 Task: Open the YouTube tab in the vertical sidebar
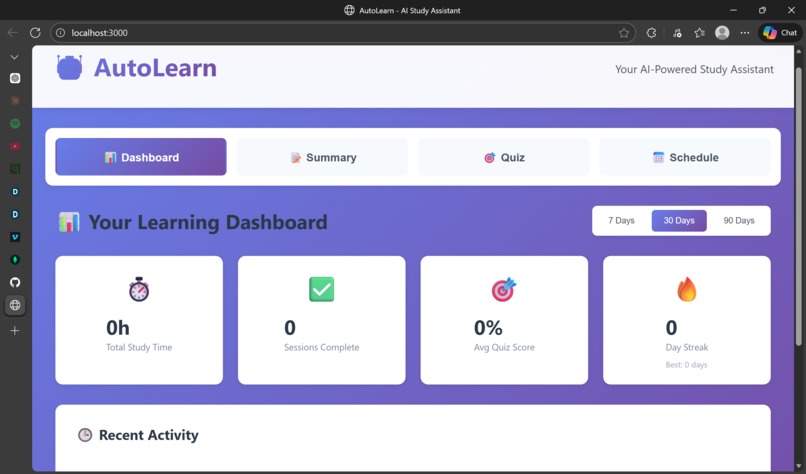point(15,146)
